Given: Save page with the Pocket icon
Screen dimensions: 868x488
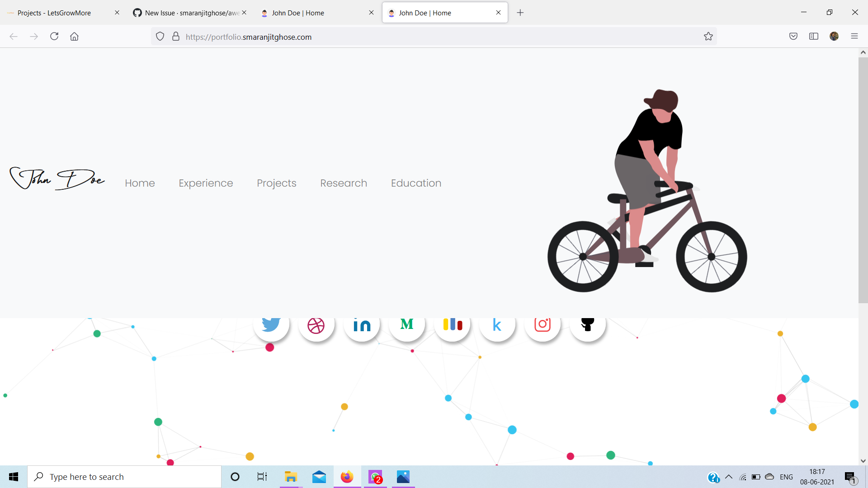Looking at the screenshot, I should tap(793, 36).
